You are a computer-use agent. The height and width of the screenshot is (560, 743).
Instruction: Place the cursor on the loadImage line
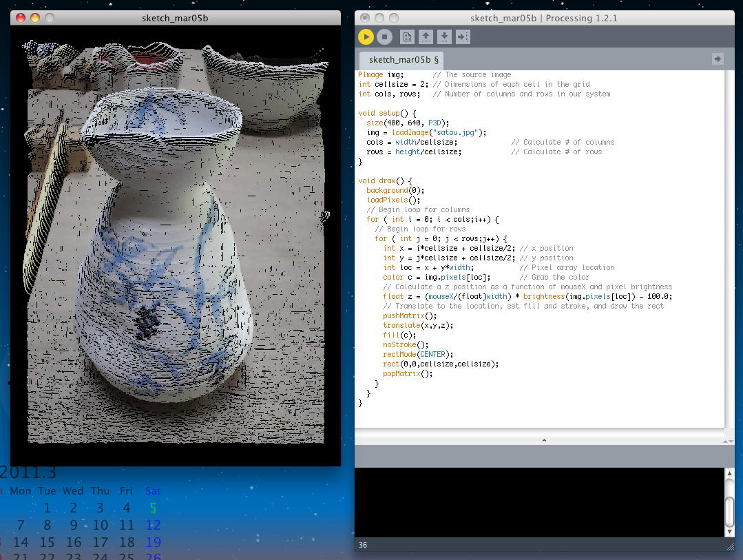tap(426, 132)
